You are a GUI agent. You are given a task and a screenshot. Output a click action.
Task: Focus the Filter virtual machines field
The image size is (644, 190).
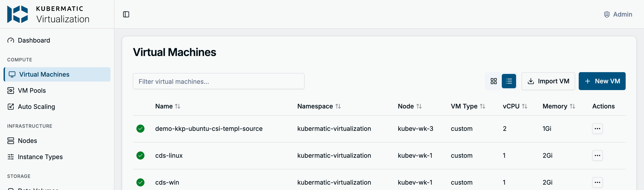click(218, 81)
